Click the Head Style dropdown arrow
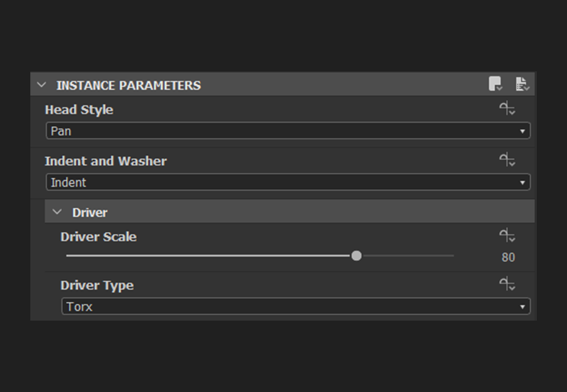 click(x=522, y=132)
